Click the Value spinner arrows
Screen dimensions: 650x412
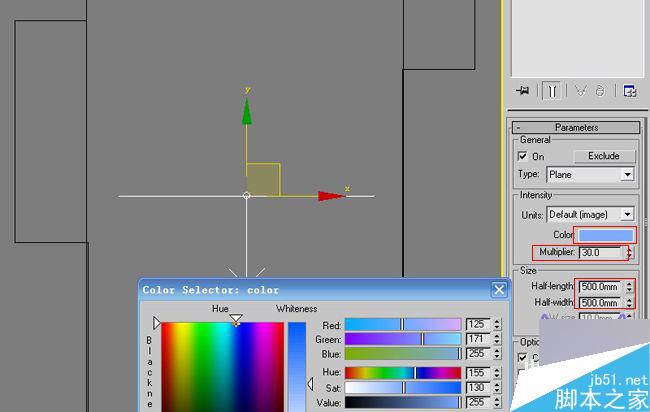tap(497, 402)
